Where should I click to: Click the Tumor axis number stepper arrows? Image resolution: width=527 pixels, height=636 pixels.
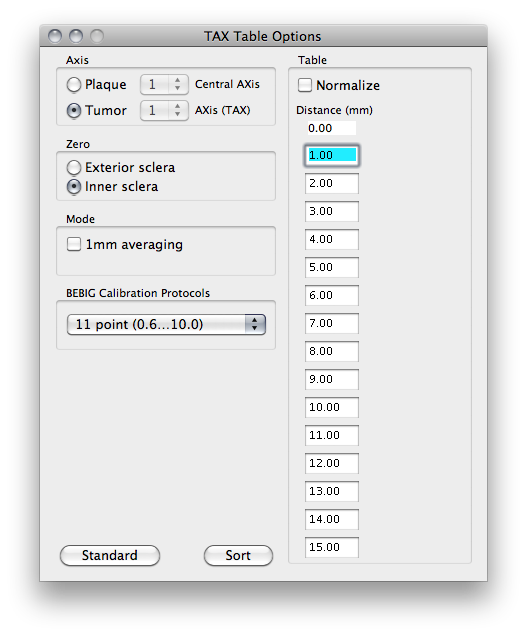[x=177, y=110]
